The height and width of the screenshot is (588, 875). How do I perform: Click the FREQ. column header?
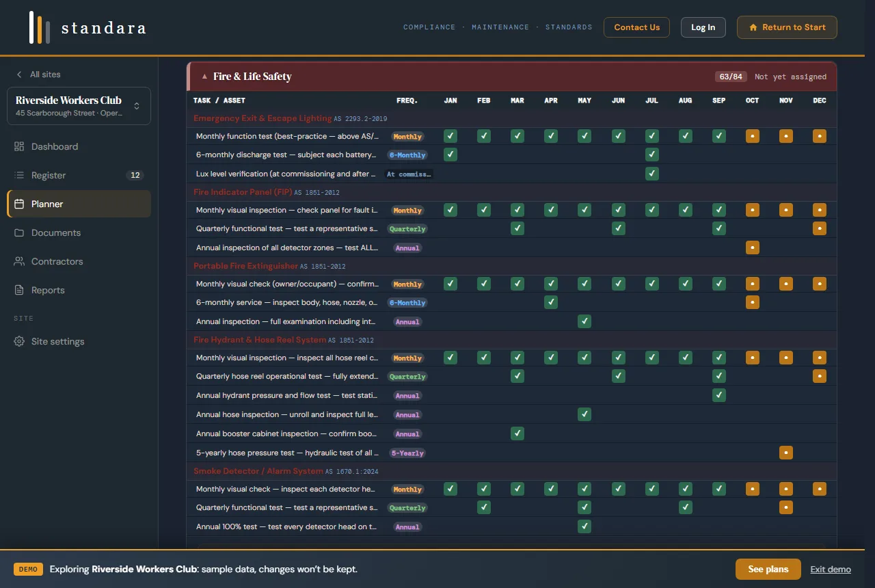407,101
